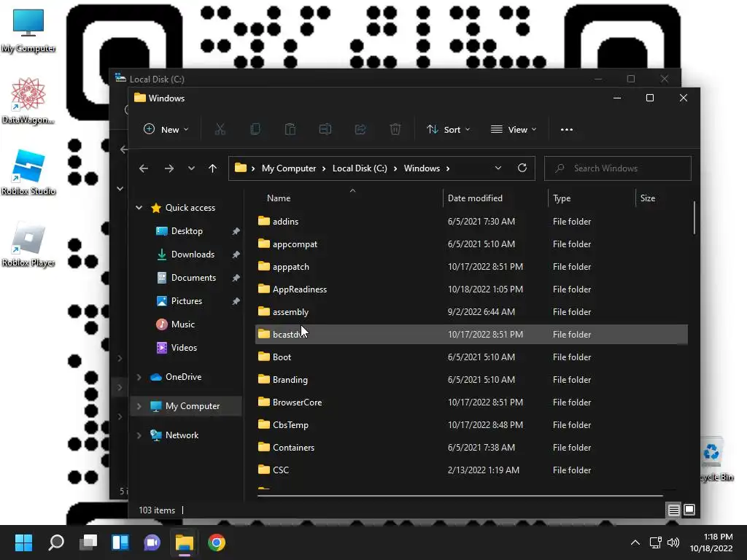Image resolution: width=747 pixels, height=560 pixels.
Task: Click My Computer in the address breadcrumb
Action: point(289,168)
